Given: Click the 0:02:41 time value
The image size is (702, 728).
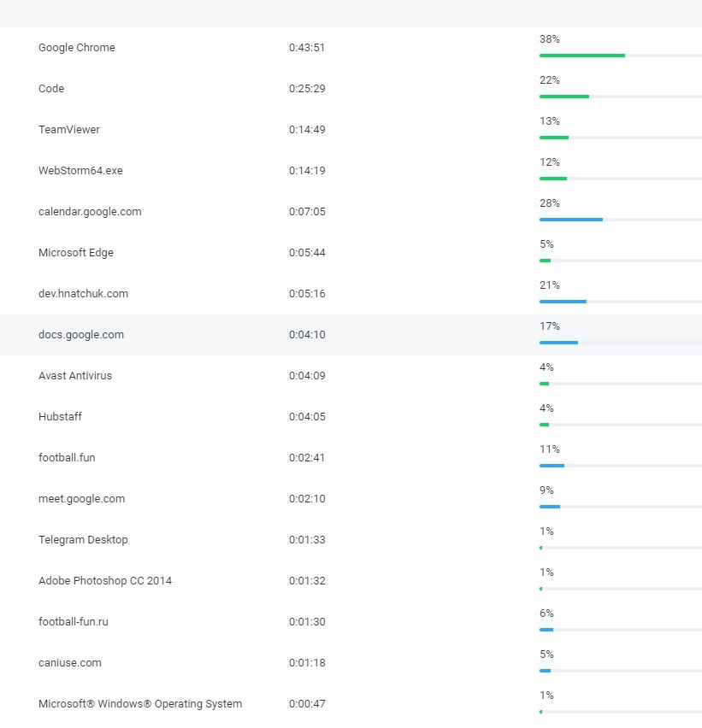Looking at the screenshot, I should [307, 458].
